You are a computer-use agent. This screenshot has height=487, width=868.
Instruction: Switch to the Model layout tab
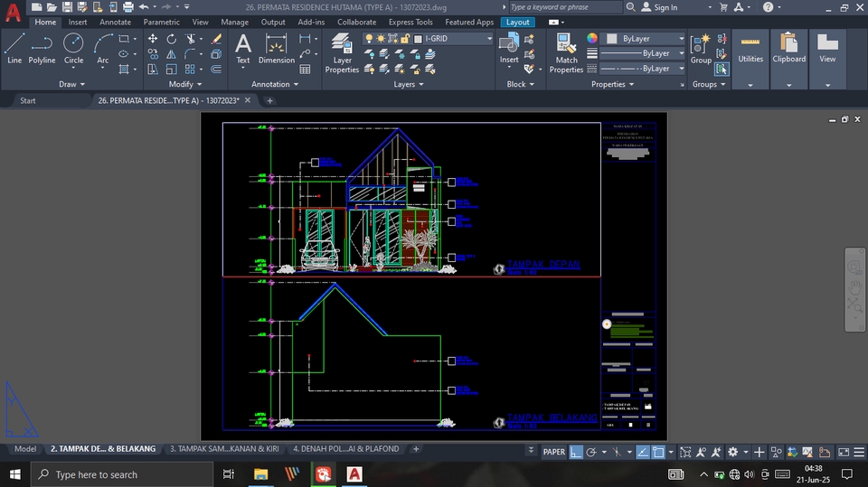pos(25,449)
